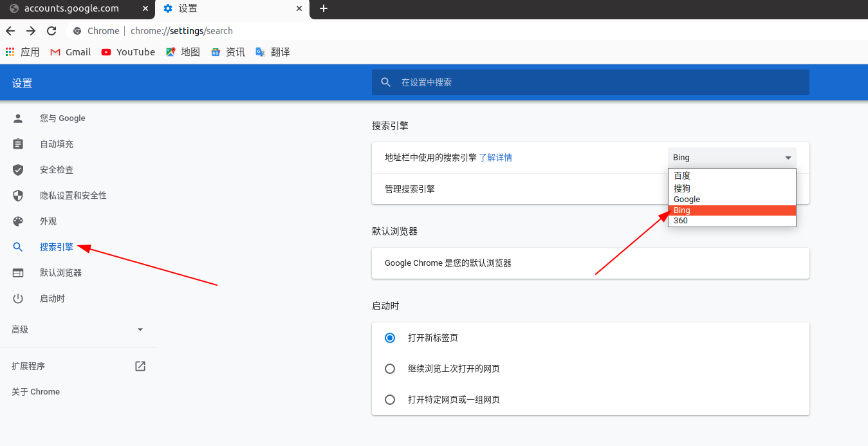The image size is (868, 446).
Task: Click the address bar URL chrome://settings/search
Action: click(181, 31)
